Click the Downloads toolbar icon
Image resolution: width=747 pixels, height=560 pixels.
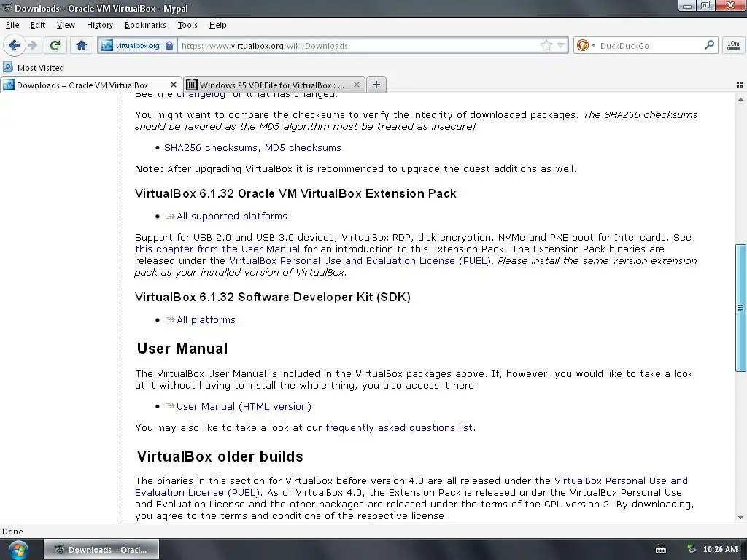click(734, 46)
